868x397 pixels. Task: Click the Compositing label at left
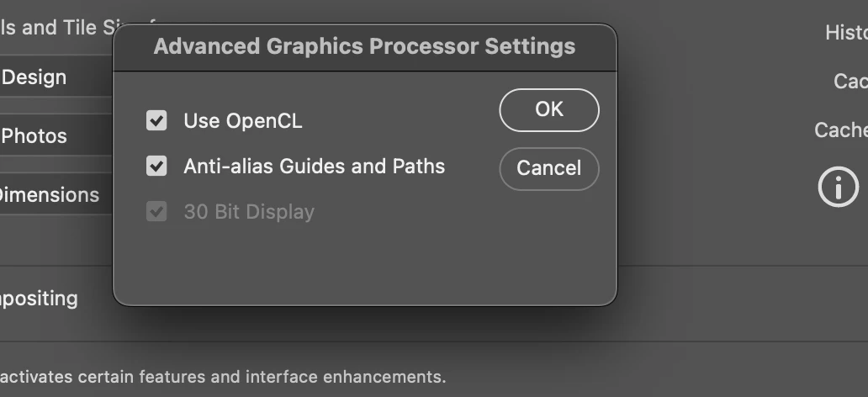(39, 299)
